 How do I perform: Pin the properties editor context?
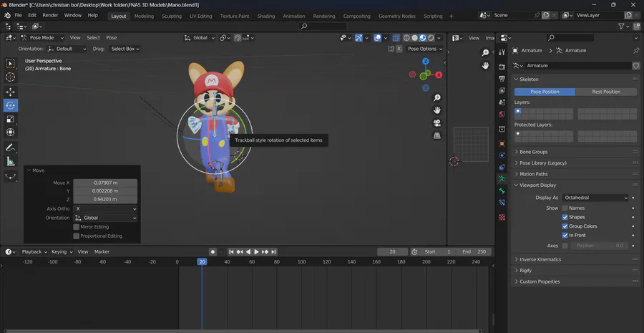636,50
